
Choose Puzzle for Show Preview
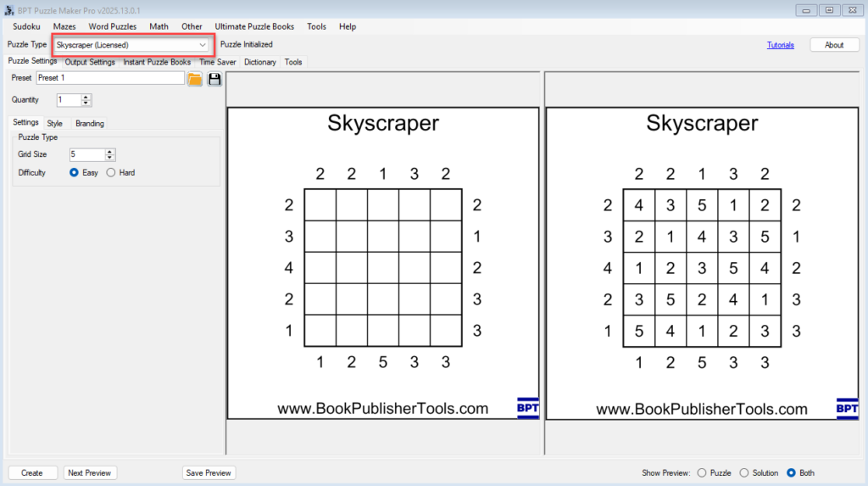[x=701, y=473]
